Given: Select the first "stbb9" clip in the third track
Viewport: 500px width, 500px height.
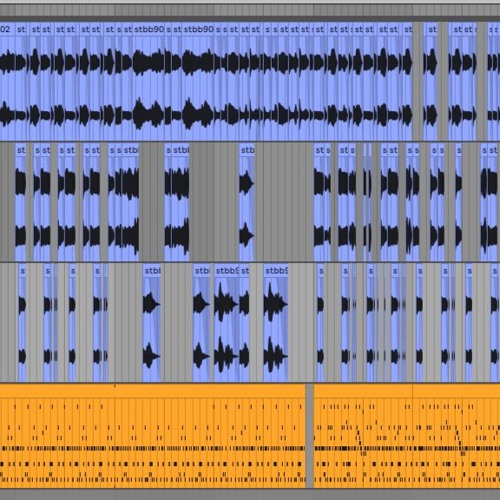Looking at the screenshot, I should coord(227,323).
